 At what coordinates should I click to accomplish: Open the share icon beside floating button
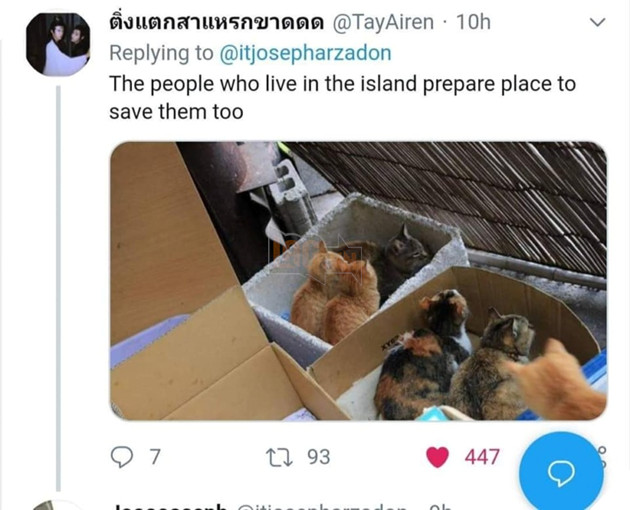[x=602, y=457]
